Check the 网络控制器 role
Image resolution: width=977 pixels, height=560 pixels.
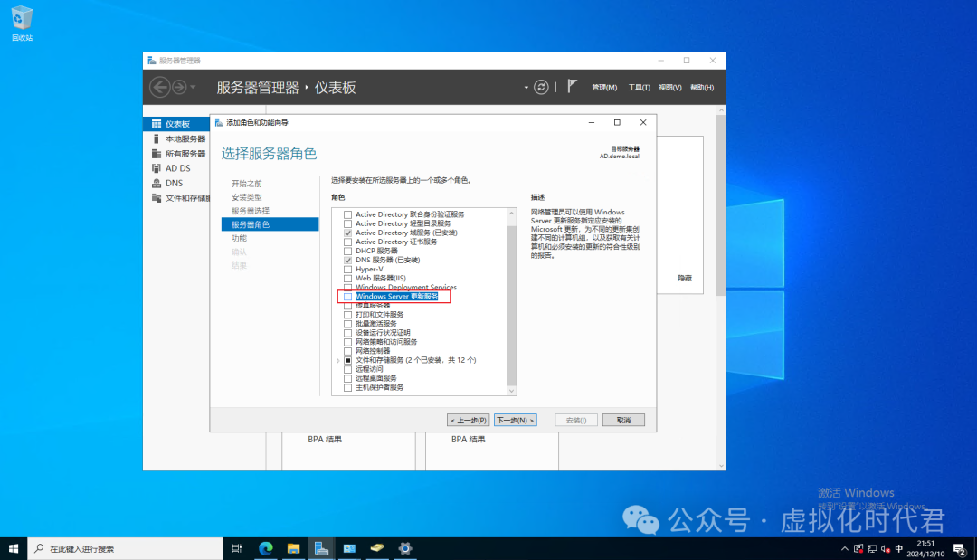(347, 351)
